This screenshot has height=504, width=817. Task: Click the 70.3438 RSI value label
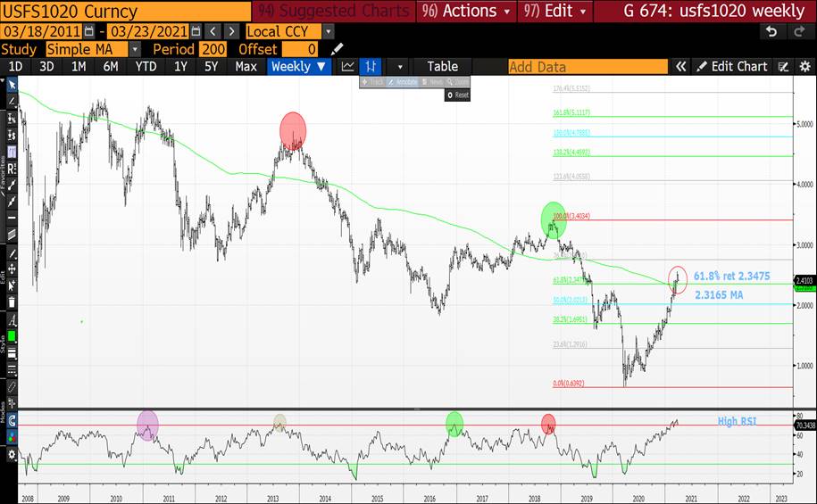[x=805, y=426]
